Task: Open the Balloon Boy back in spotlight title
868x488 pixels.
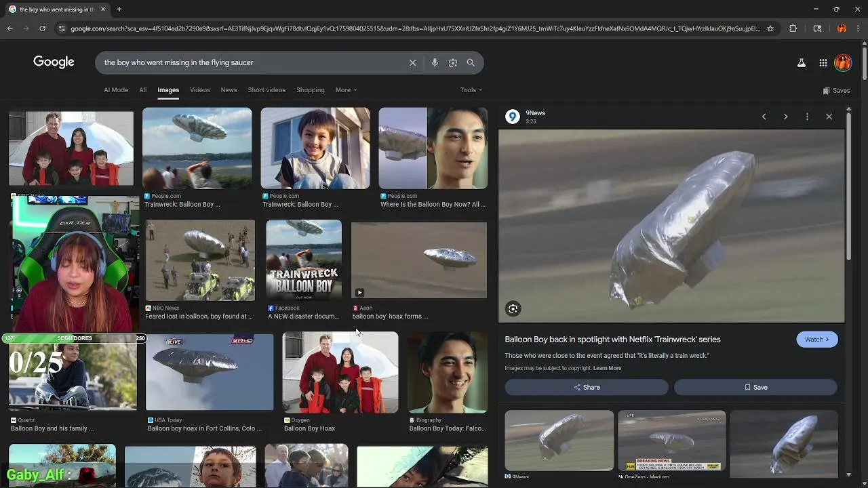Action: 612,340
